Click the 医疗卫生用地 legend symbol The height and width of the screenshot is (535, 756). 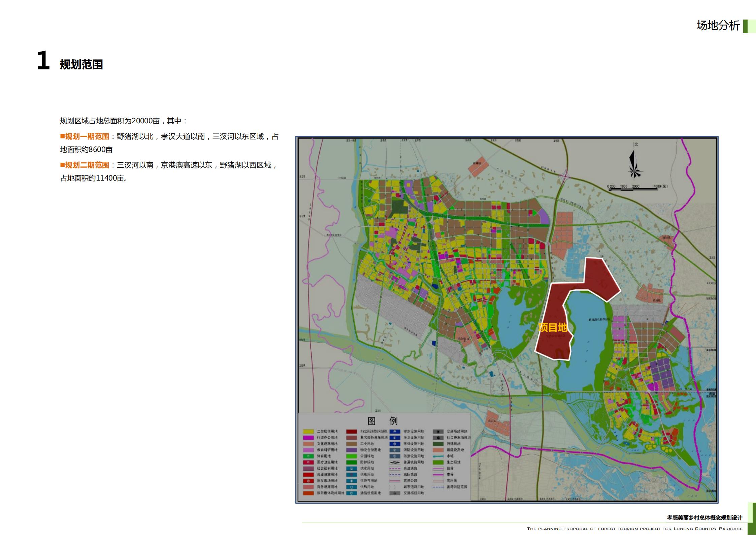click(x=308, y=462)
